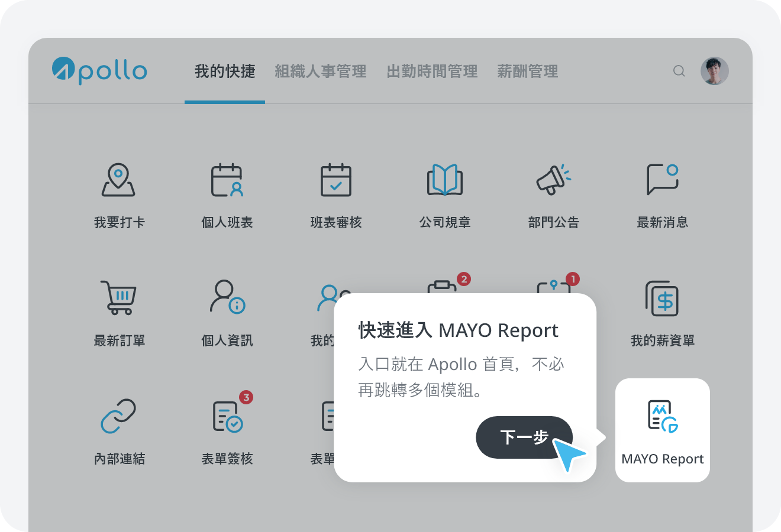Click the tooltip title 快速進入 MAYO Report
The image size is (781, 532).
[458, 330]
